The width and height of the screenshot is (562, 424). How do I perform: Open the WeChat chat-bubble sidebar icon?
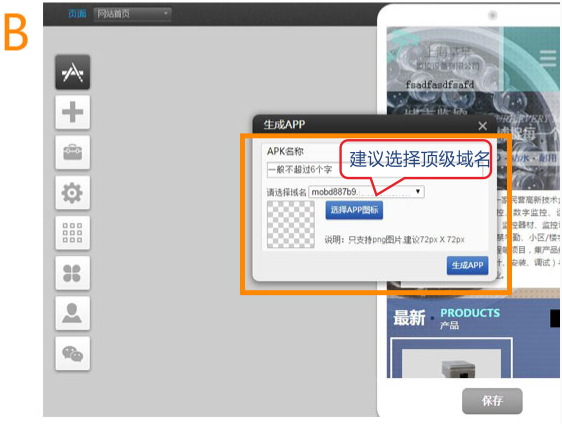pos(72,353)
